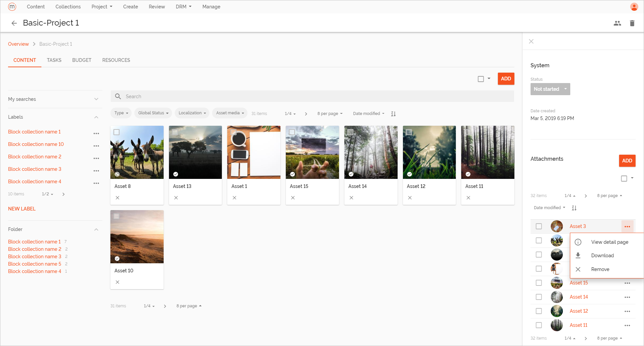Click the sort order icon beside Date modified
Image resolution: width=644 pixels, height=346 pixels.
click(393, 114)
